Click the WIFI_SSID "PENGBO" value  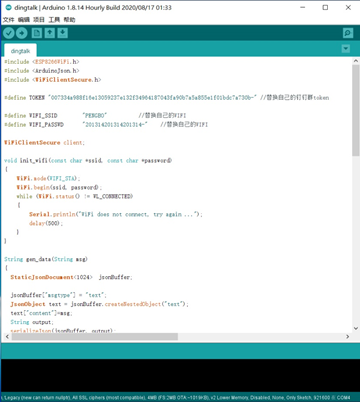[x=95, y=116]
